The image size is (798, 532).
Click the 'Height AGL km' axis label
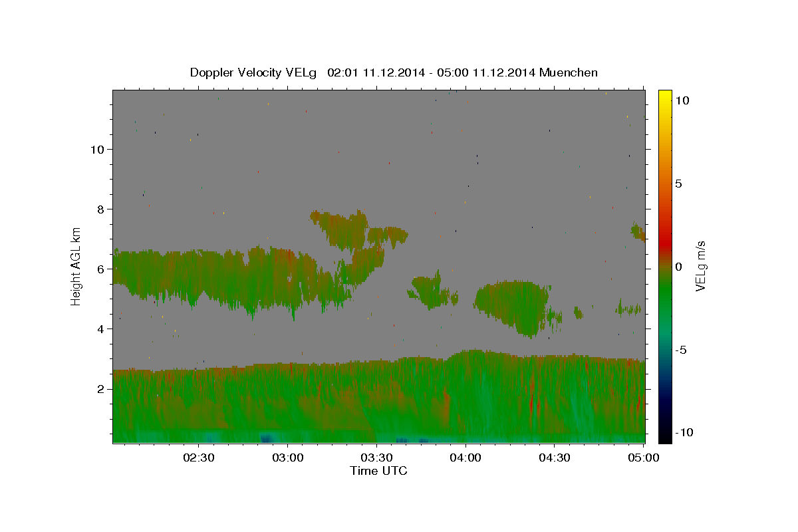(x=76, y=266)
